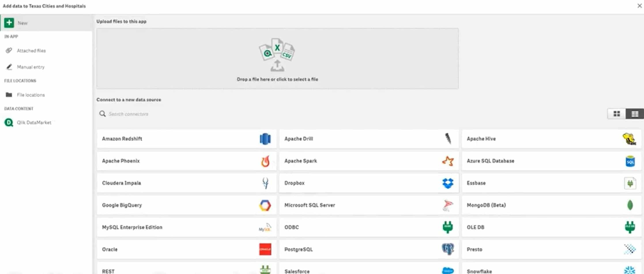Click the Amazon Redshift connector icon
This screenshot has width=644, height=274.
(265, 139)
